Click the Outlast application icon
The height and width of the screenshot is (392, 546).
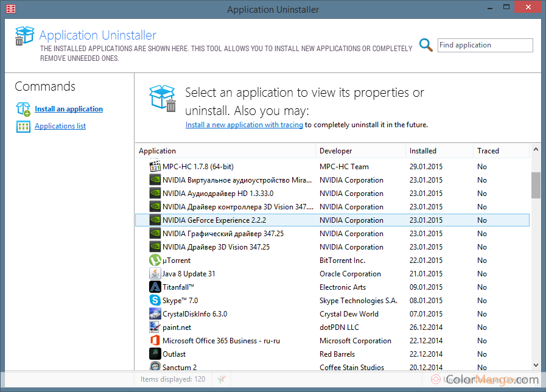(x=155, y=354)
